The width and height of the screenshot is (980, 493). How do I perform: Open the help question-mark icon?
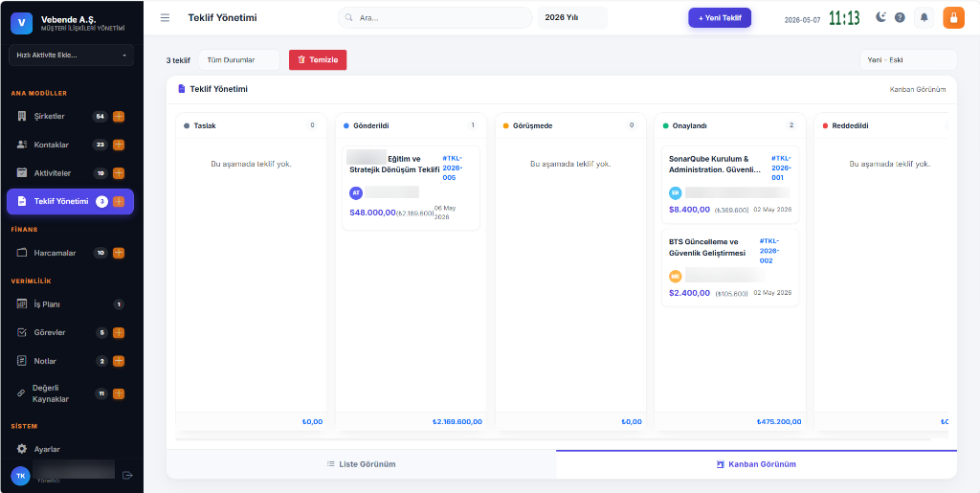pos(900,17)
